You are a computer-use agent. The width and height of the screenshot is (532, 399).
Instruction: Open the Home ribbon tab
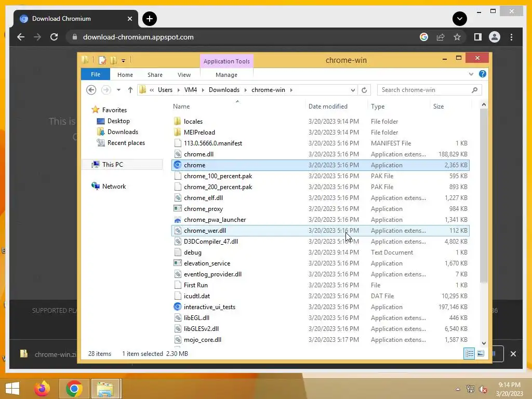(125, 75)
